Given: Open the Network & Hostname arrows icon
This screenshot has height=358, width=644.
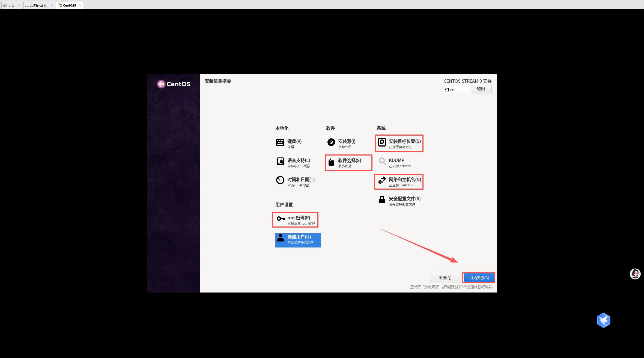Looking at the screenshot, I should [382, 180].
